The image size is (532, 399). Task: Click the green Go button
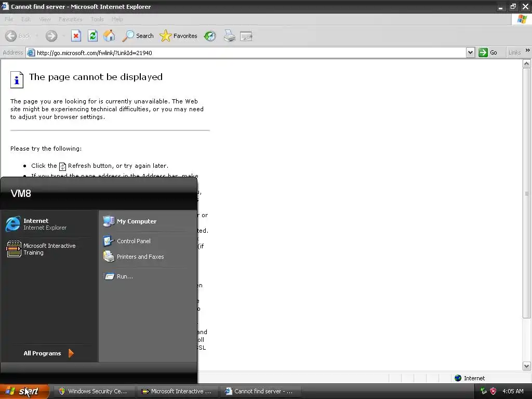(488, 52)
